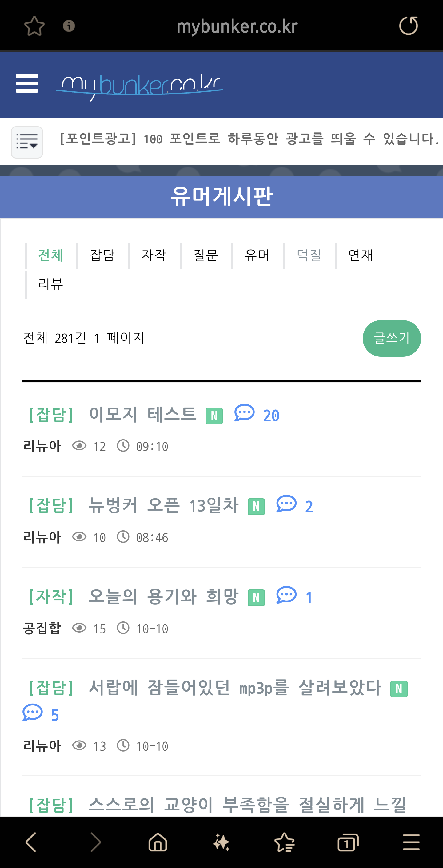Open bookmarks list icon in bottom bar

point(285,842)
